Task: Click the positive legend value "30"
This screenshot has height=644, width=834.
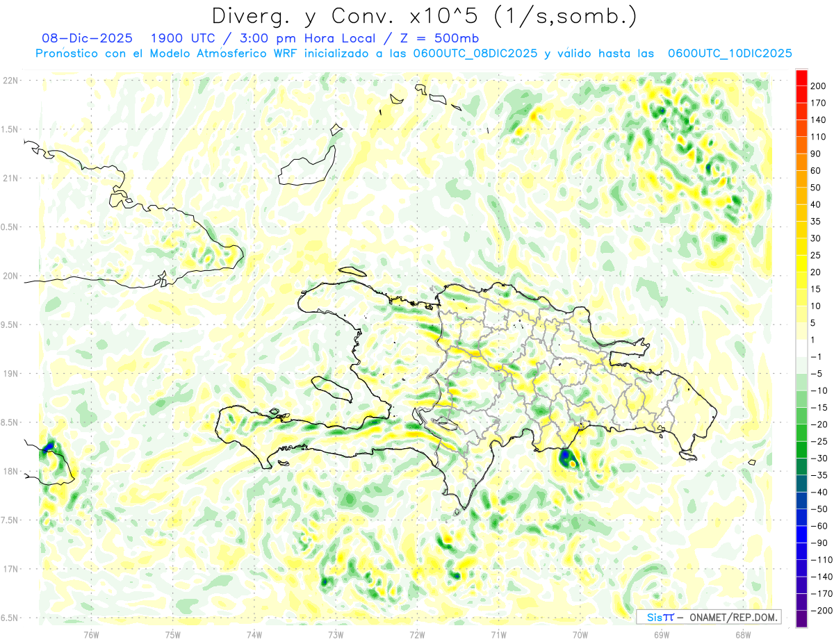Action: pos(815,238)
